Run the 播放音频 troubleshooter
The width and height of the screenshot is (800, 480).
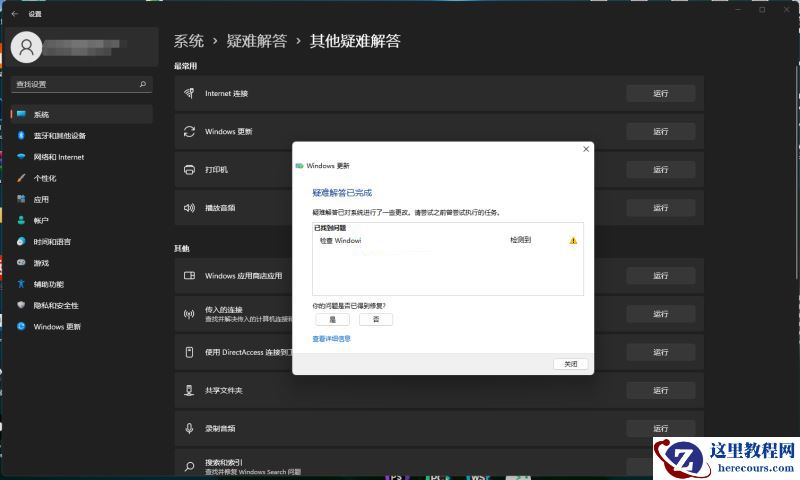coord(661,208)
